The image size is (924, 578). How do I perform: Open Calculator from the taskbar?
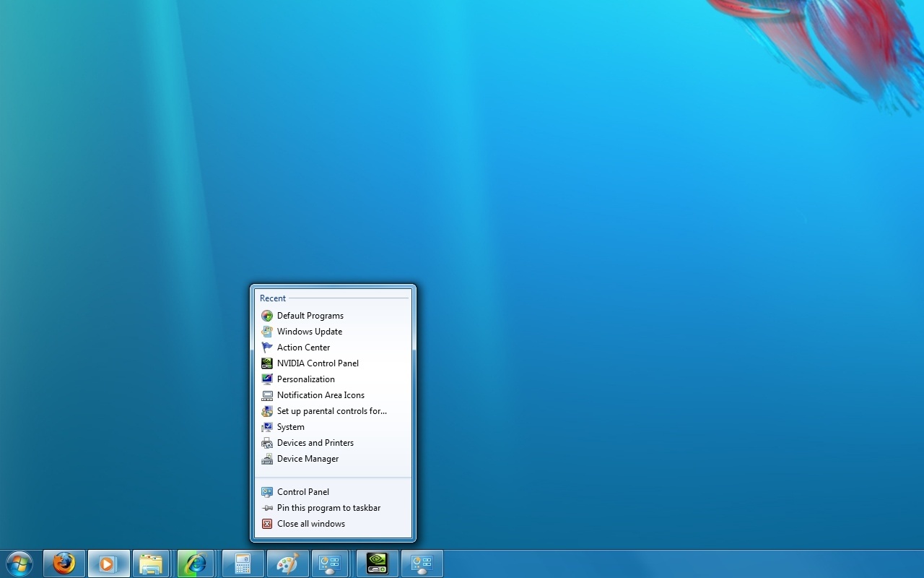tap(242, 563)
